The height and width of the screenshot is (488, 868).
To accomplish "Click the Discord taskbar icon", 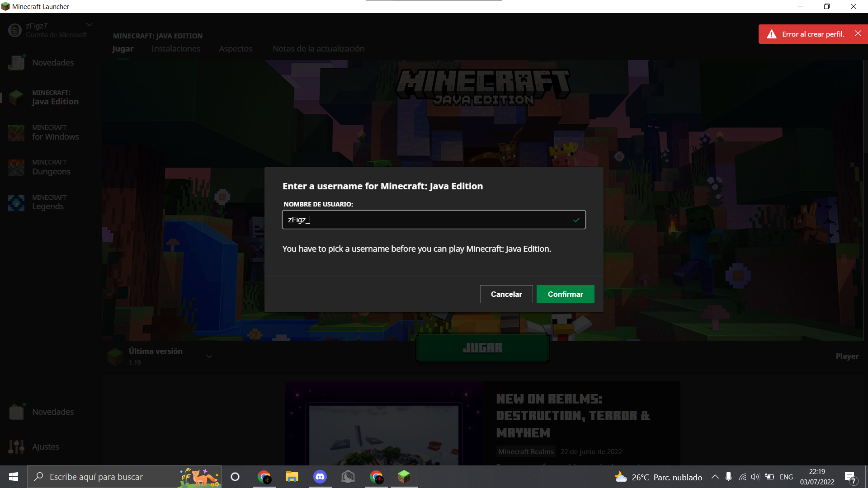I will click(320, 477).
